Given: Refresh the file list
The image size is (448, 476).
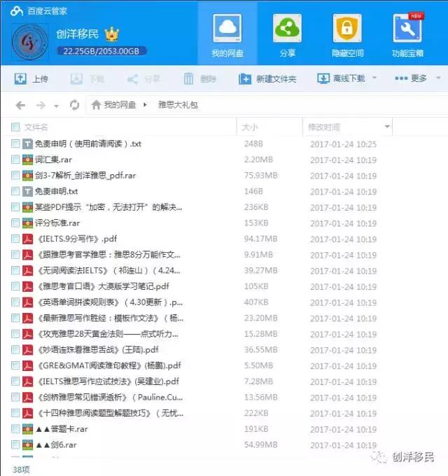Looking at the screenshot, I should [x=74, y=105].
